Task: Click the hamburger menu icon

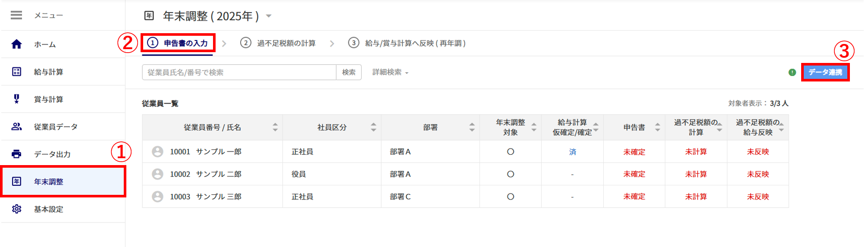Action: (16, 16)
